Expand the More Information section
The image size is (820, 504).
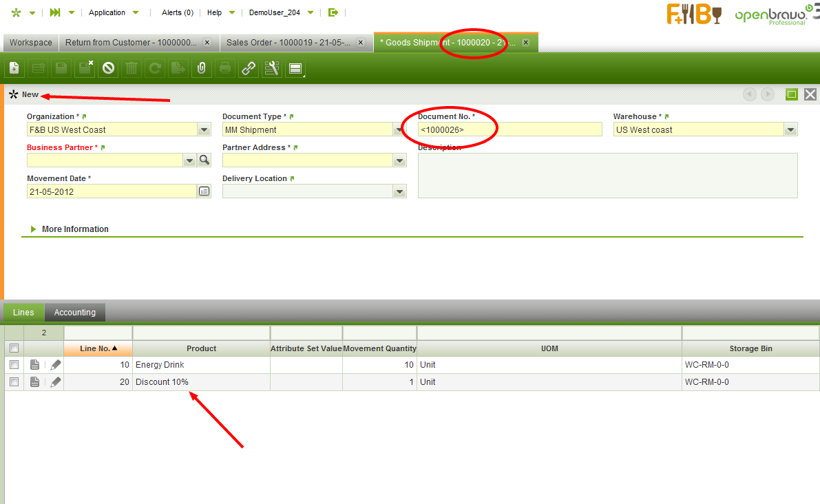(74, 229)
